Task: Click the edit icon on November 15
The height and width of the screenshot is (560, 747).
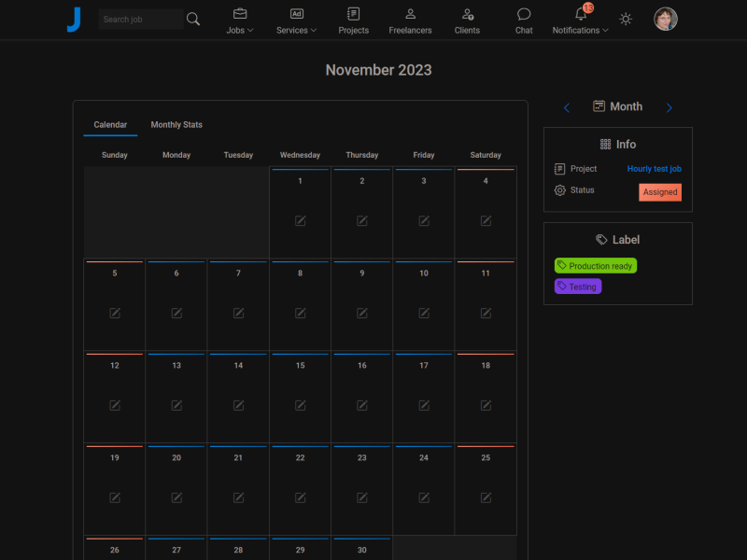Action: (301, 405)
